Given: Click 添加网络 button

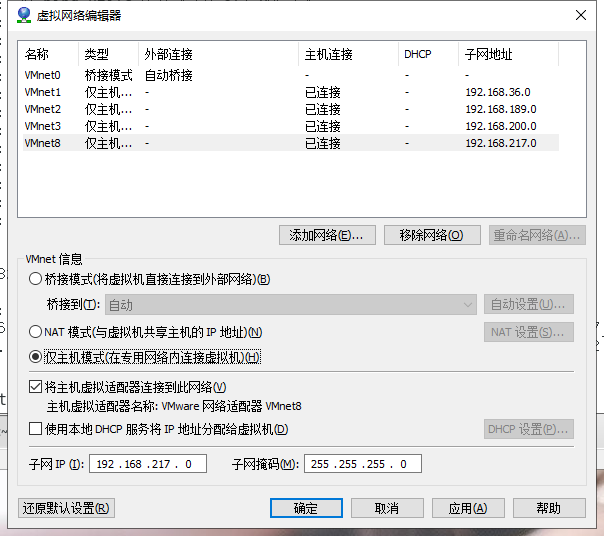Looking at the screenshot, I should [327, 235].
